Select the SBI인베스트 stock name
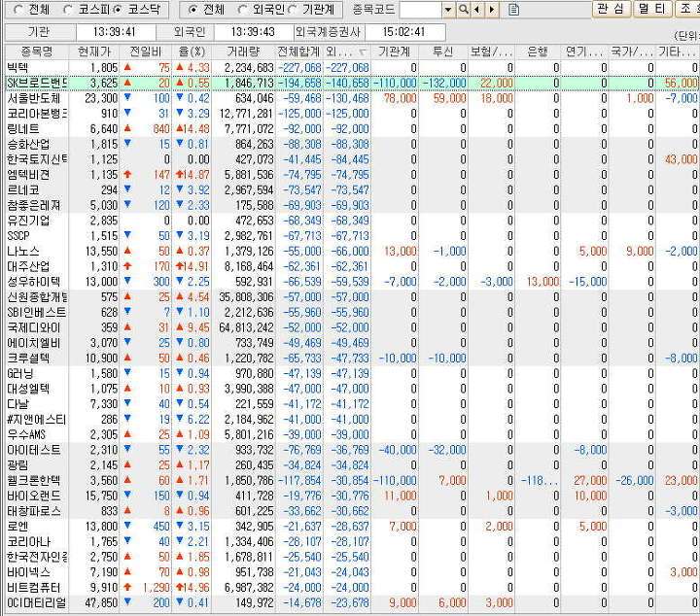The height and width of the screenshot is (616, 700). [x=37, y=312]
